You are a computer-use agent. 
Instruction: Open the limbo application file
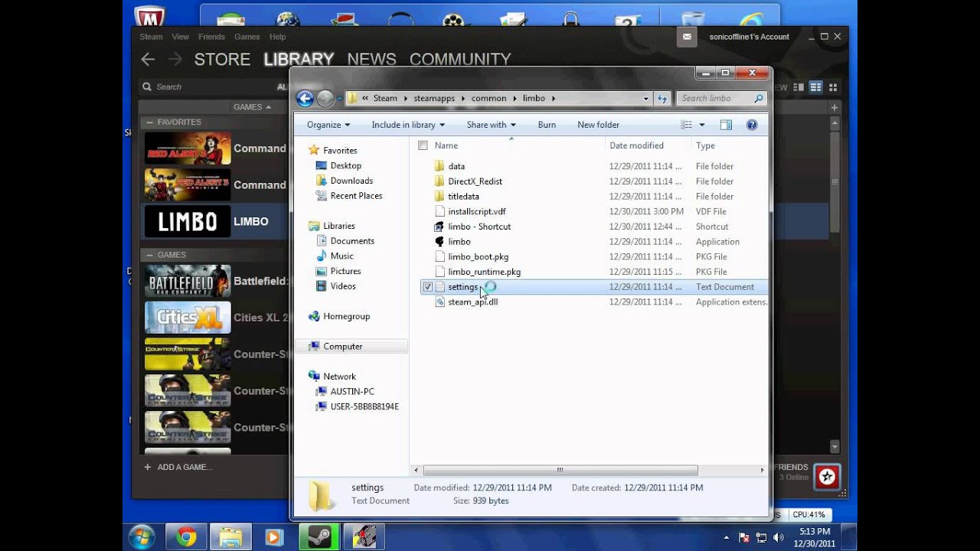tap(459, 242)
